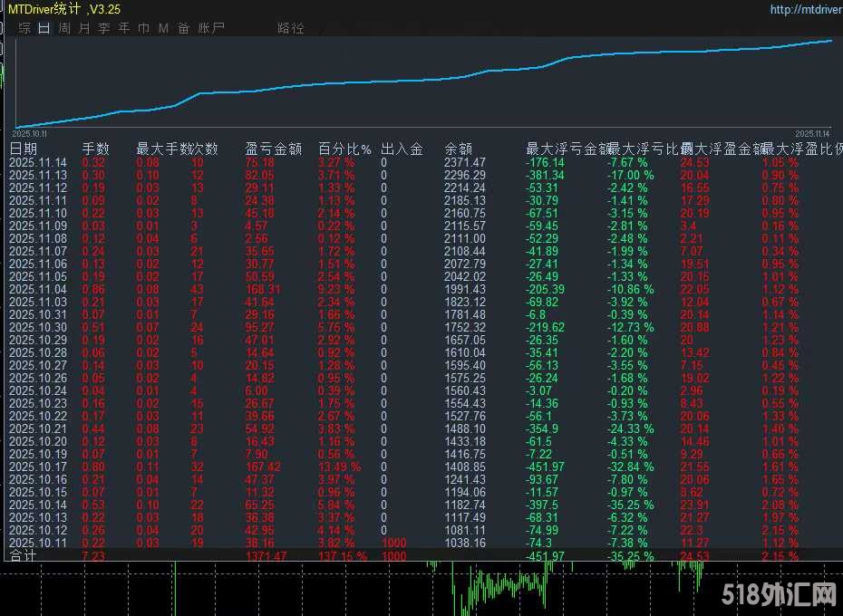This screenshot has height=616, width=843.
Task: Open the 币 currency statistics view
Action: pyautogui.click(x=142, y=28)
